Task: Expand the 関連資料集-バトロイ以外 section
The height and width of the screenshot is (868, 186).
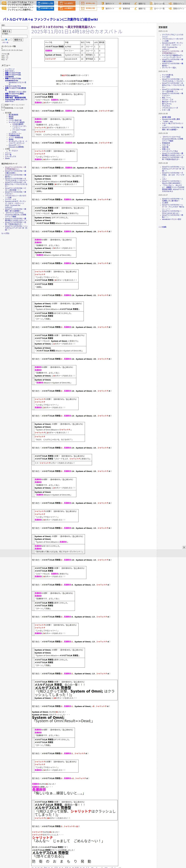Action: (x=3, y=109)
